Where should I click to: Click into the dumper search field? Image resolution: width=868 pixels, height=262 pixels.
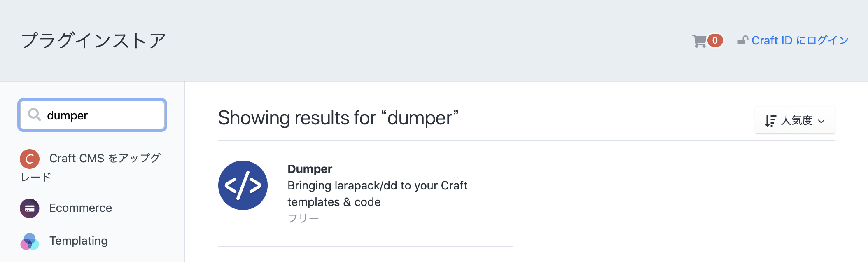92,115
